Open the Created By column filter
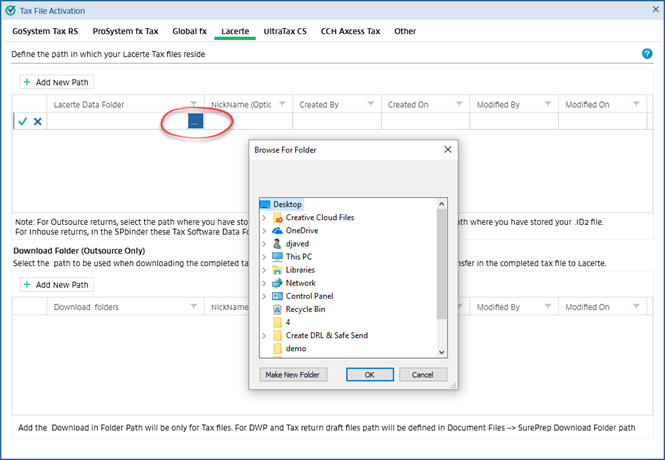This screenshot has width=665, height=460. (x=369, y=104)
